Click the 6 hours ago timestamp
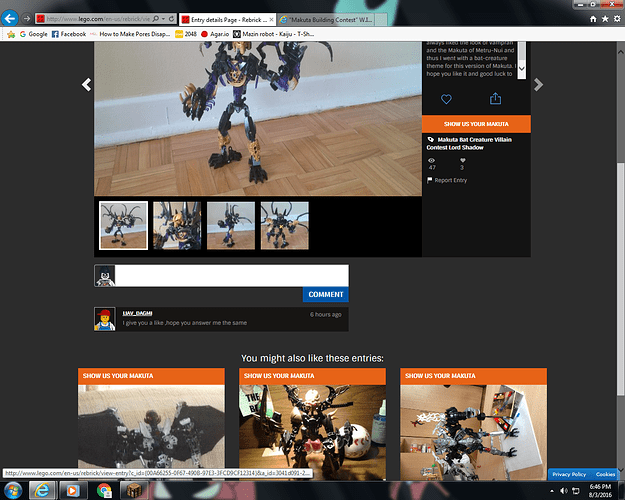625x500 pixels. [326, 315]
